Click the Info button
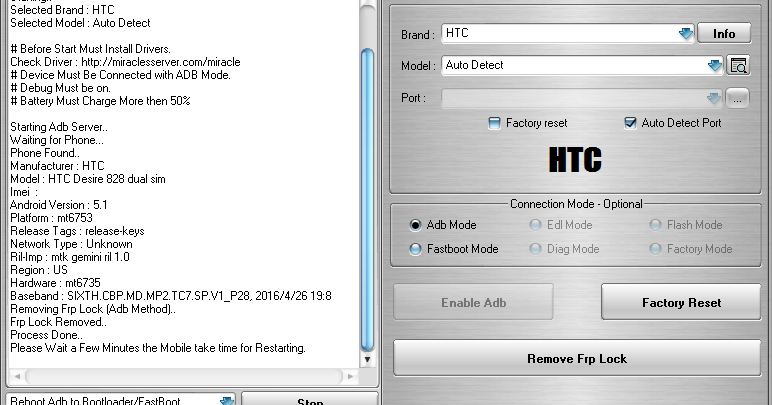 (x=724, y=33)
